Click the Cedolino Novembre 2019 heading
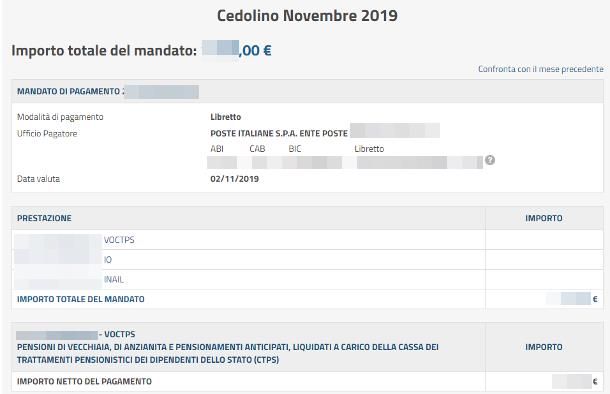Screen dimensions: 610x394 (307, 16)
